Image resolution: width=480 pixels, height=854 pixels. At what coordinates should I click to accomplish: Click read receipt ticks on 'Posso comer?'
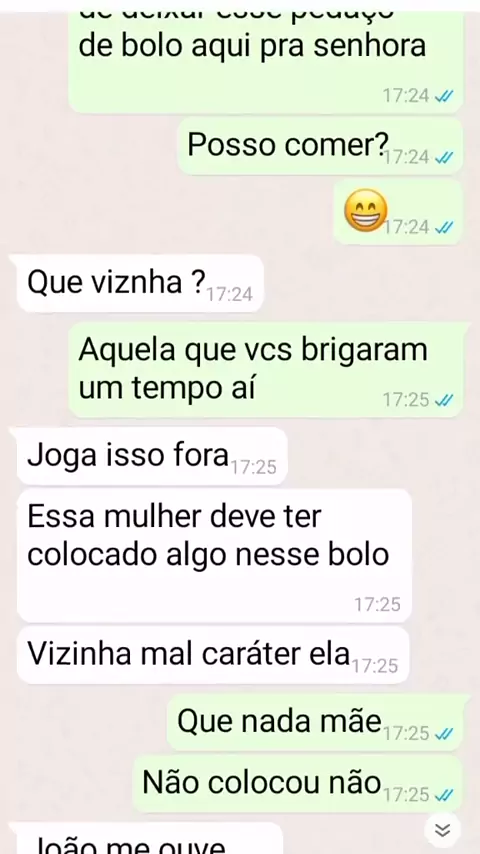(445, 157)
